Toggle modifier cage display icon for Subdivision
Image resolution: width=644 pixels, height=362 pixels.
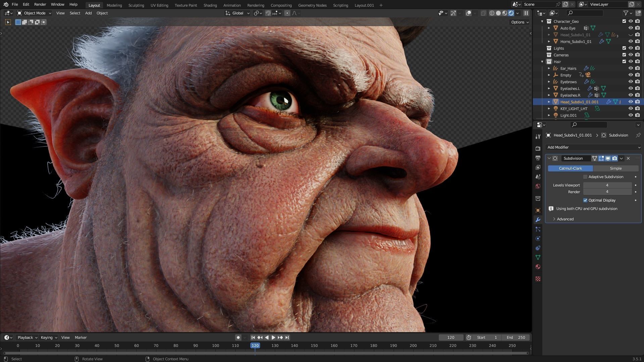click(x=594, y=158)
